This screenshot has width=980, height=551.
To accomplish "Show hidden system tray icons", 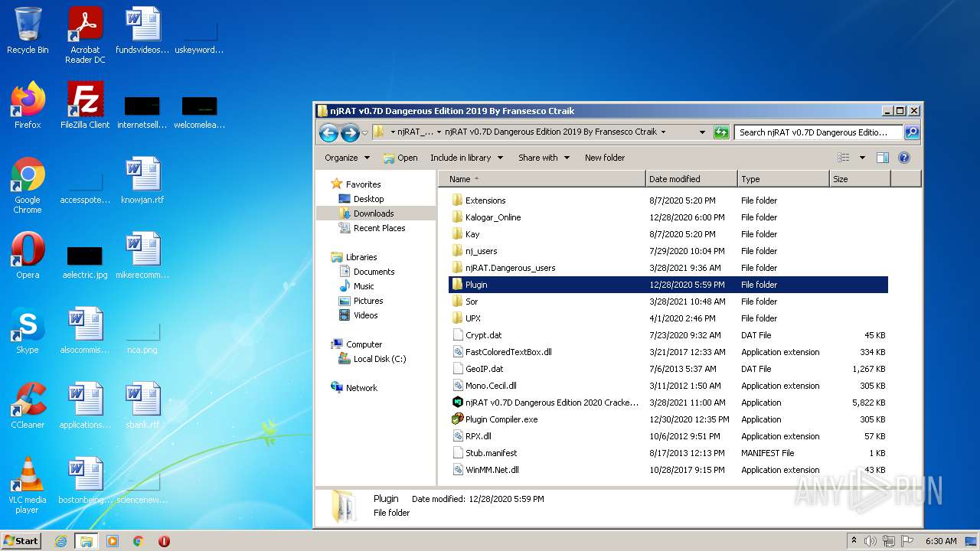I will [854, 541].
